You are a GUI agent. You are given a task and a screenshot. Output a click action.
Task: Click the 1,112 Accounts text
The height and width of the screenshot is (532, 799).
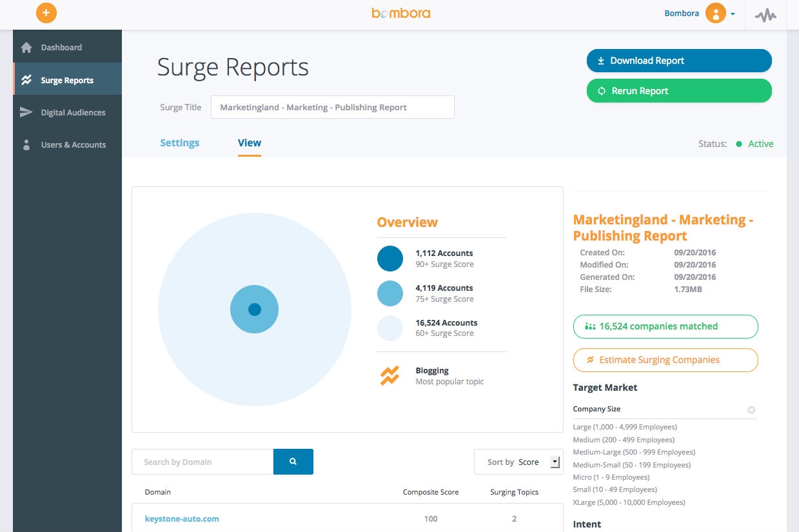pyautogui.click(x=444, y=253)
